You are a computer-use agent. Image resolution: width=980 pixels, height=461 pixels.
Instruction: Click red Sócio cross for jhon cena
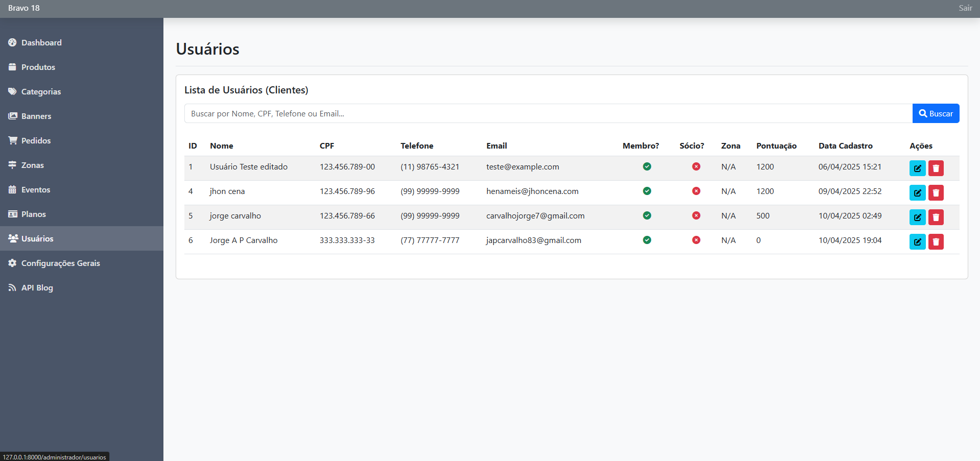(696, 191)
